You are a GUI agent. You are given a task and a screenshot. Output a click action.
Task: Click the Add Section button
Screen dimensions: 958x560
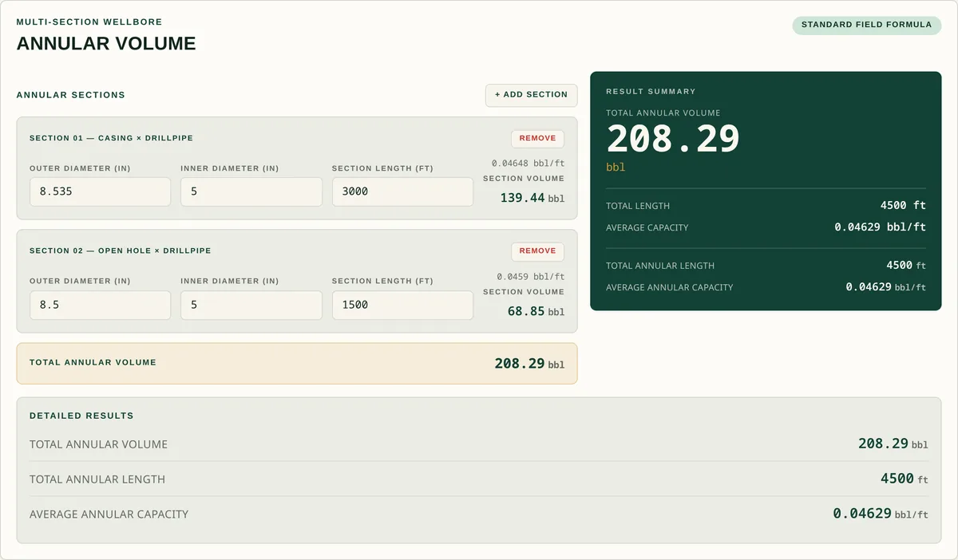(x=531, y=95)
